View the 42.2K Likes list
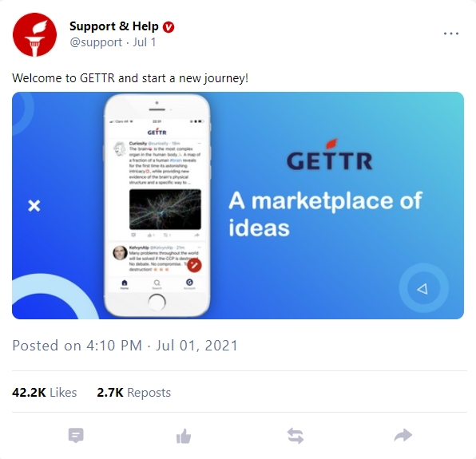Viewport: 476px width, 459px height. 44,392
